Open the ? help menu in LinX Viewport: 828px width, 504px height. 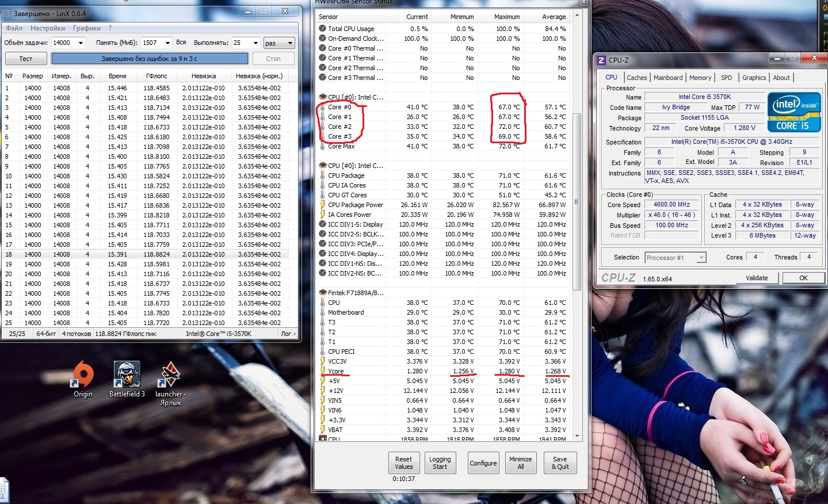(x=110, y=28)
